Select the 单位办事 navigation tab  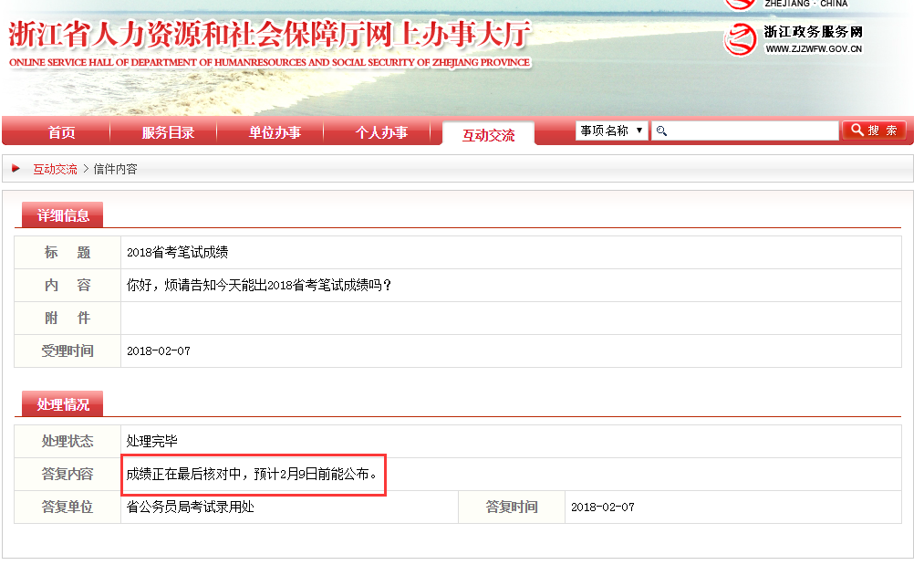coord(275,133)
